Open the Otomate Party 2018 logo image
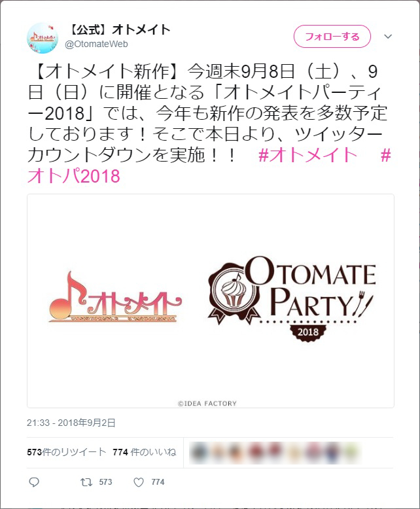 (x=292, y=299)
